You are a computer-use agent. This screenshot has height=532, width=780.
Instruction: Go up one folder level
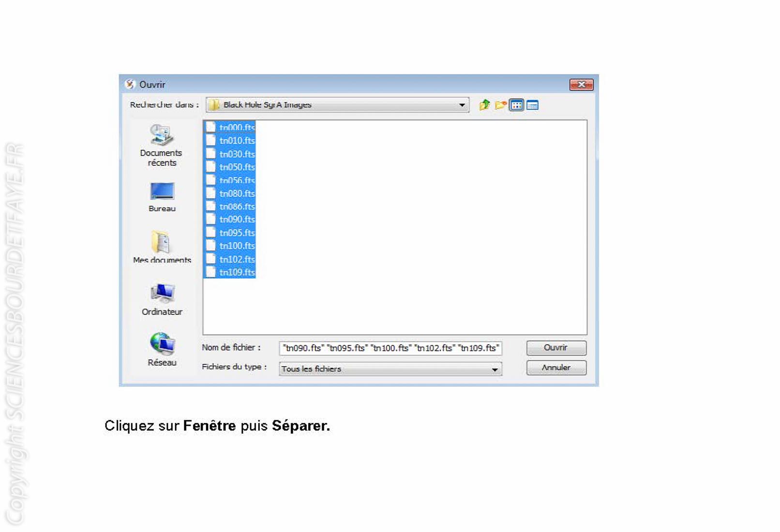point(484,105)
